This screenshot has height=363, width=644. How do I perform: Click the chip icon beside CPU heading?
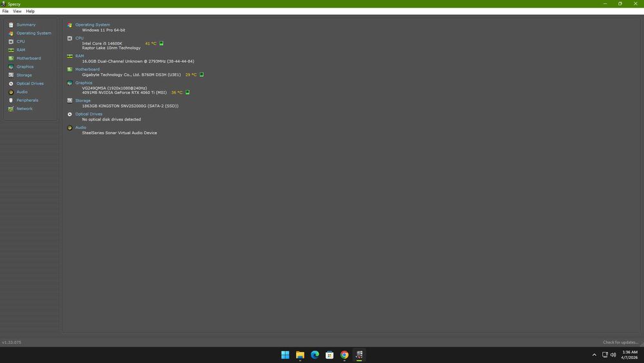[70, 38]
